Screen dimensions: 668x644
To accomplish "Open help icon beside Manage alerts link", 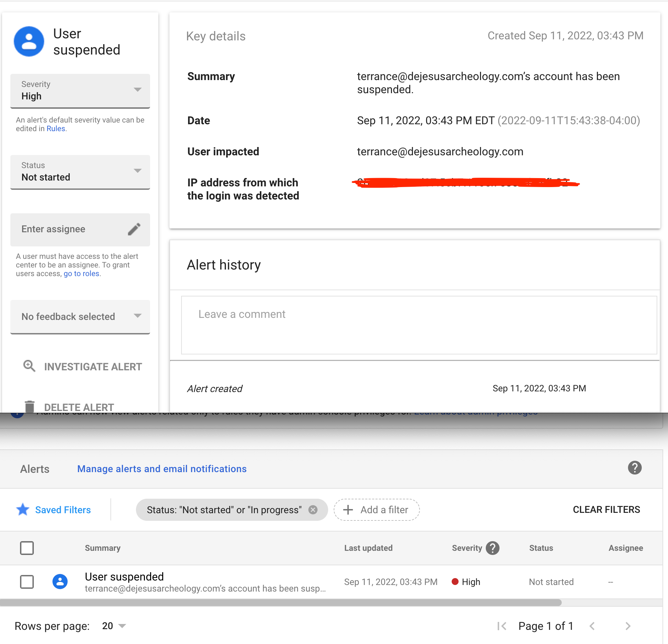I will pyautogui.click(x=635, y=468).
